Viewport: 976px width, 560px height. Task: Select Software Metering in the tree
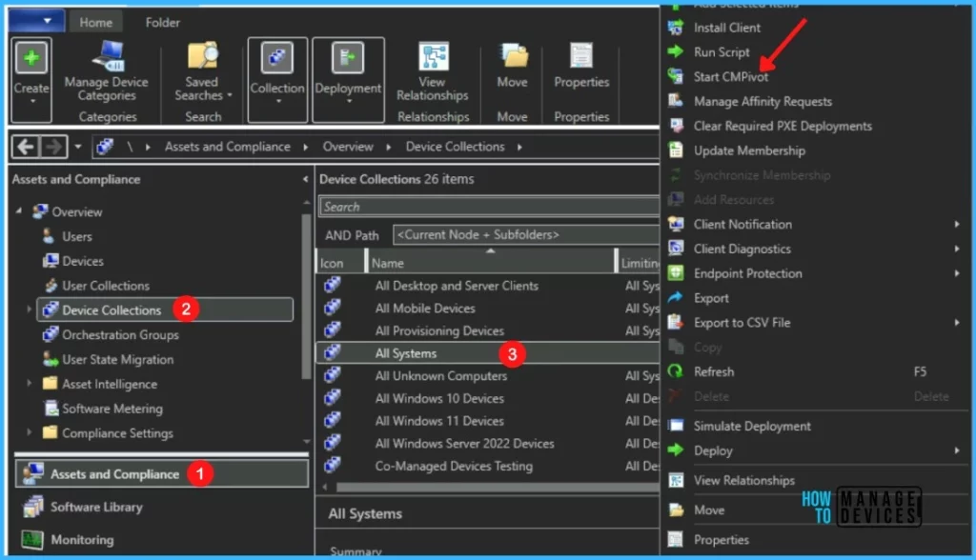(112, 409)
